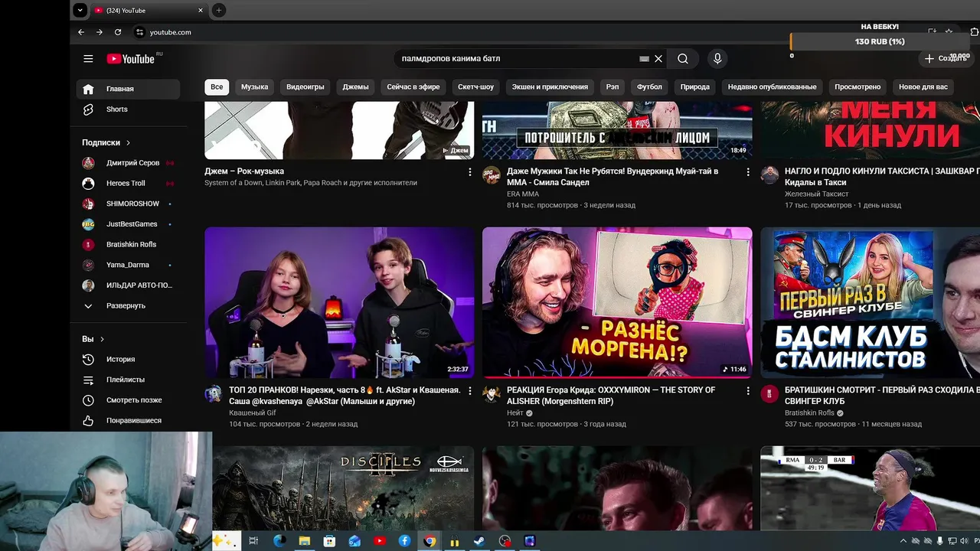Go forward with browser forward arrow

click(100, 32)
